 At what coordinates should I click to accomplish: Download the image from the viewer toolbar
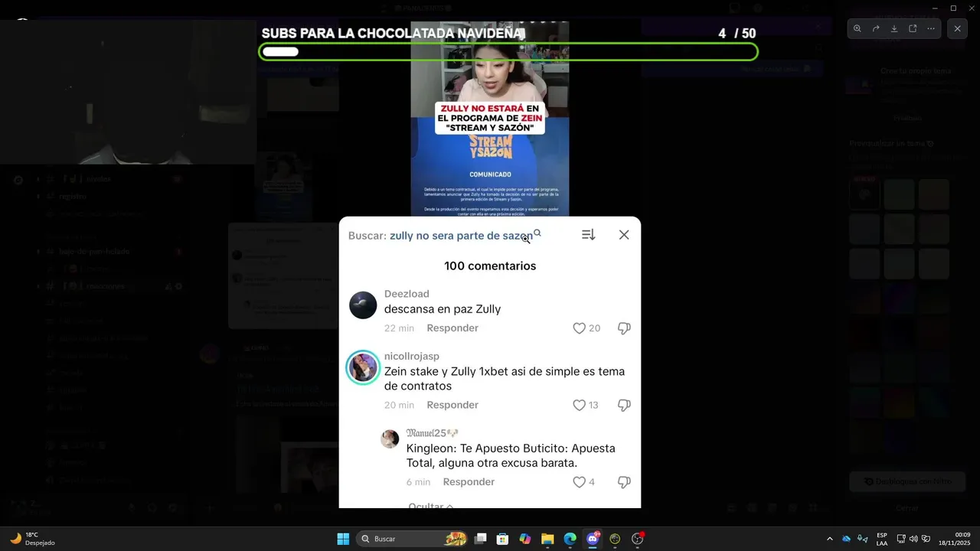(894, 28)
